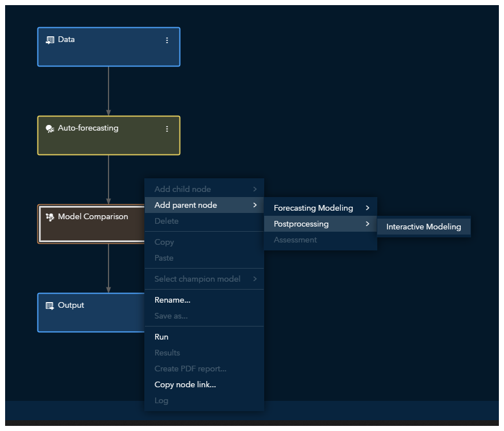Select the Output pipeline node
The height and width of the screenshot is (431, 504).
click(91, 320)
